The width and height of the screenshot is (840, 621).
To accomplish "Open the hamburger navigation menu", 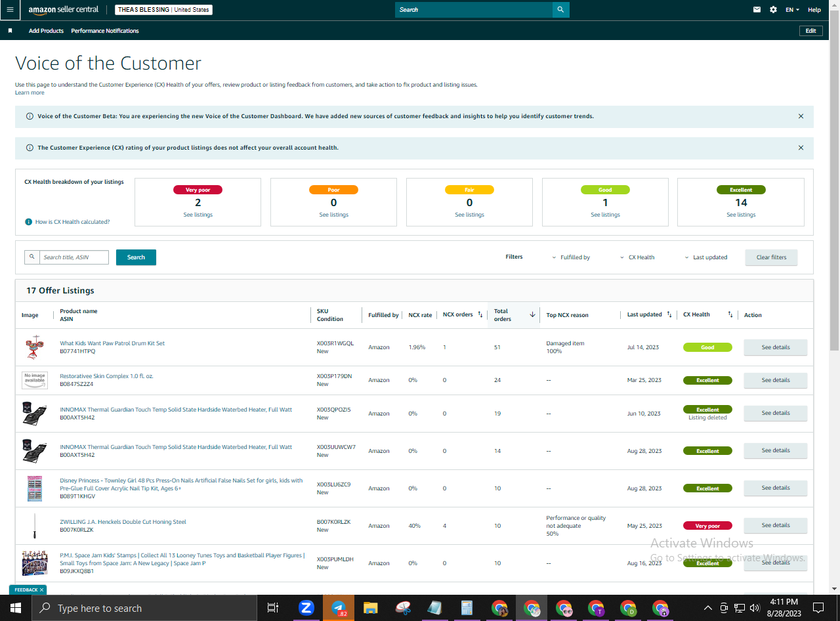I will coord(10,10).
